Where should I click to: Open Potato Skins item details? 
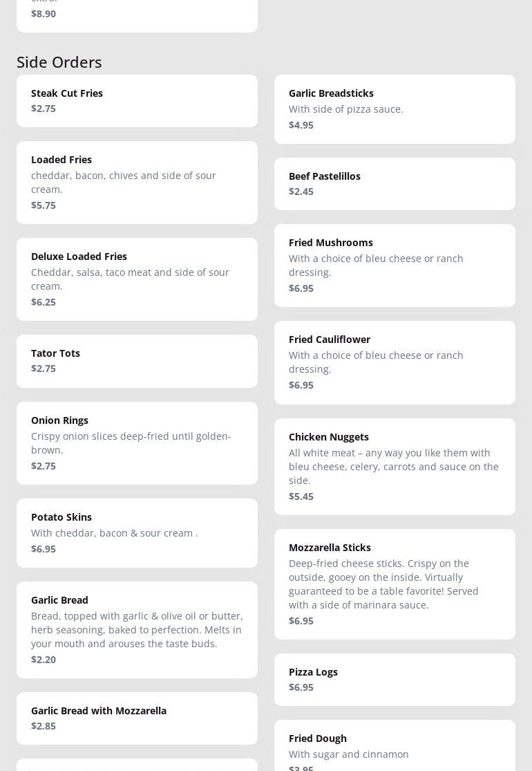[x=137, y=532]
